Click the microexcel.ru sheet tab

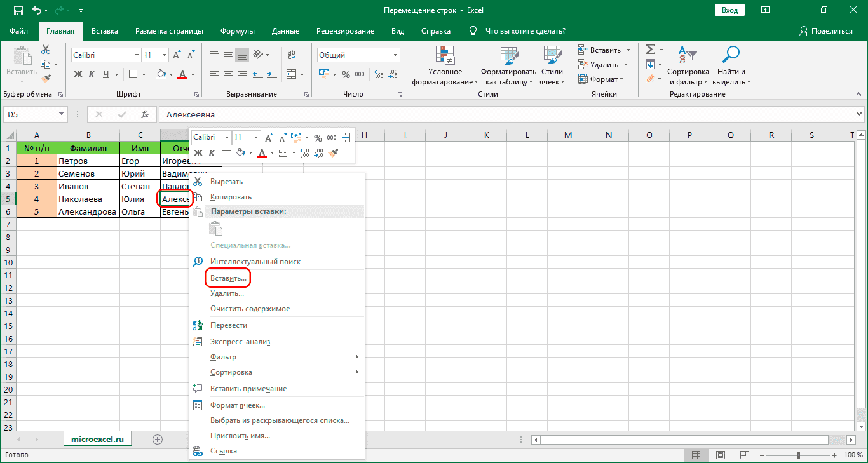point(97,439)
